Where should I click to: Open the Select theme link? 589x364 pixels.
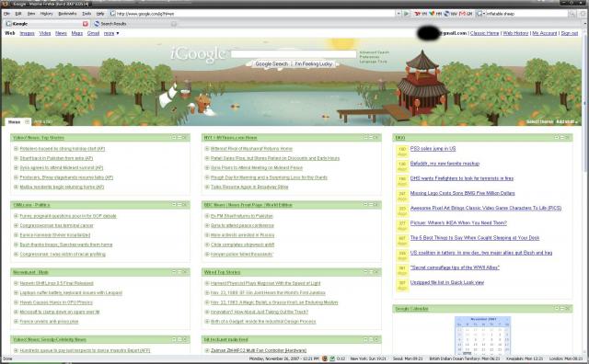pyautogui.click(x=540, y=122)
